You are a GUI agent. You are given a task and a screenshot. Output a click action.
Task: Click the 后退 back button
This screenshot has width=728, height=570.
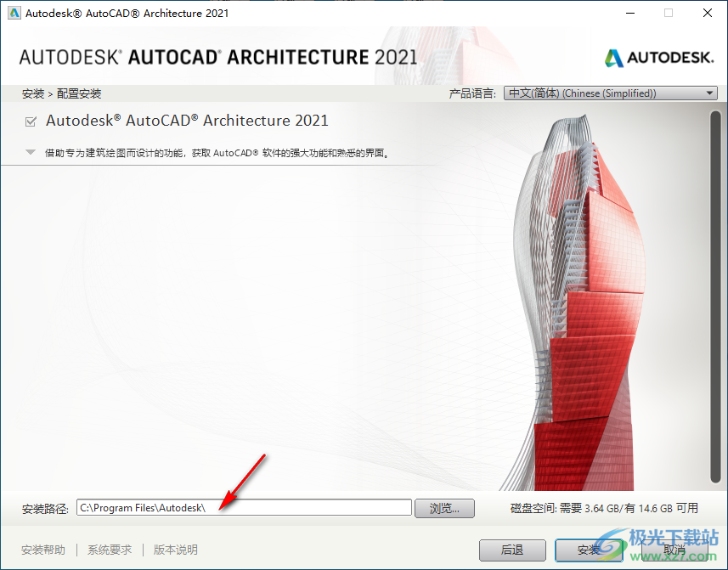512,550
